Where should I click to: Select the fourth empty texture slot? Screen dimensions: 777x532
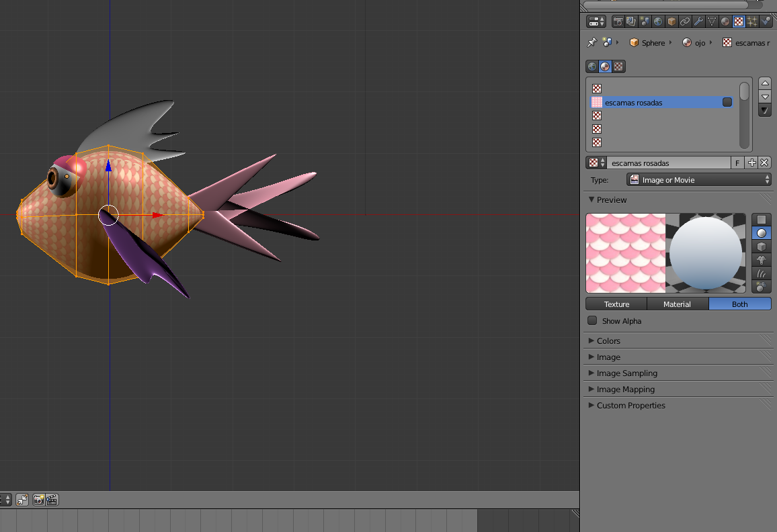click(x=661, y=129)
